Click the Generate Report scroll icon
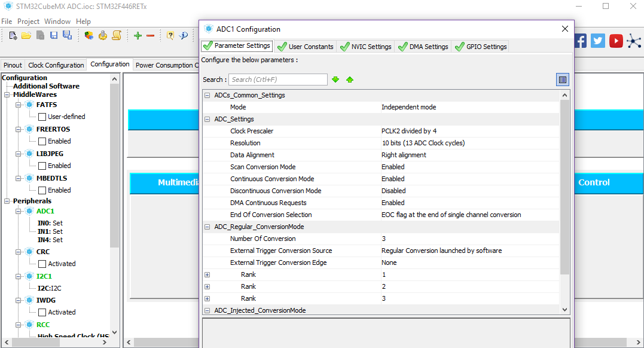This screenshot has width=644, height=348. 117,36
